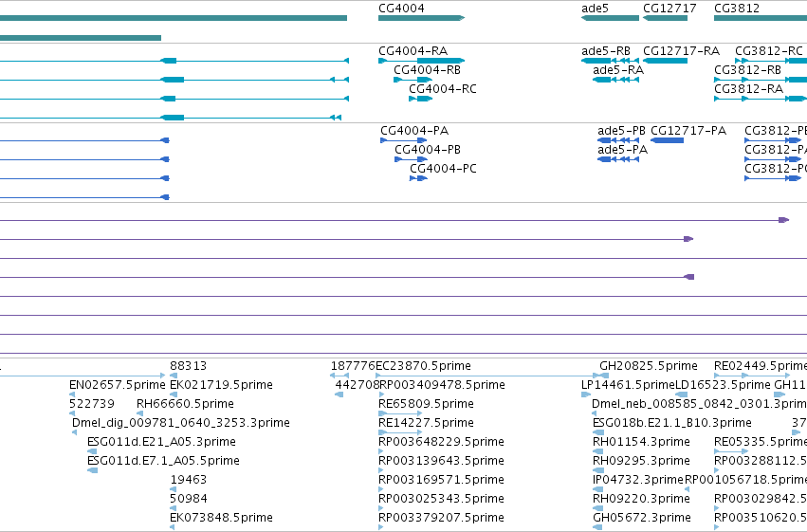Open transcript CG4004-RA label
This screenshot has height=532, width=807.
coord(413,51)
